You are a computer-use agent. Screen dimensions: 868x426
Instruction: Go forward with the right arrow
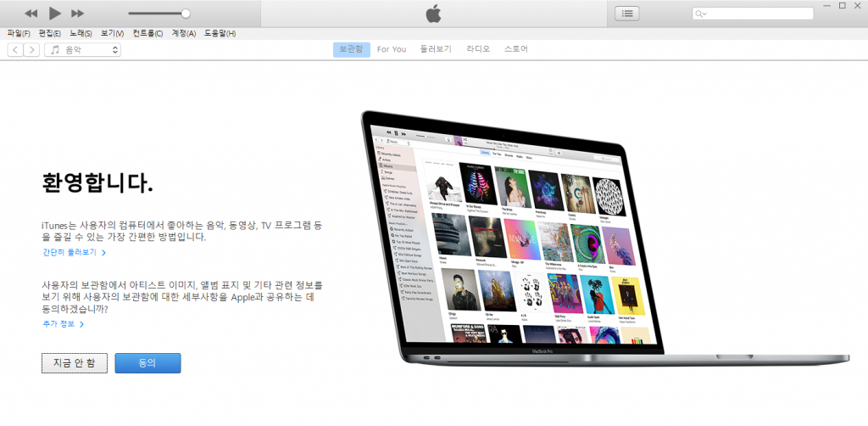point(31,50)
